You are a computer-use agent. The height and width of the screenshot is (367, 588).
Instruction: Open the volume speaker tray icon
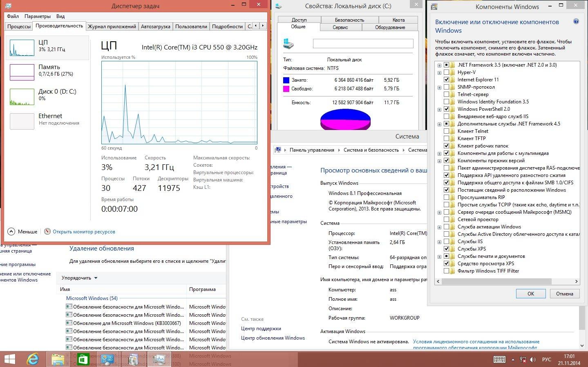click(533, 360)
